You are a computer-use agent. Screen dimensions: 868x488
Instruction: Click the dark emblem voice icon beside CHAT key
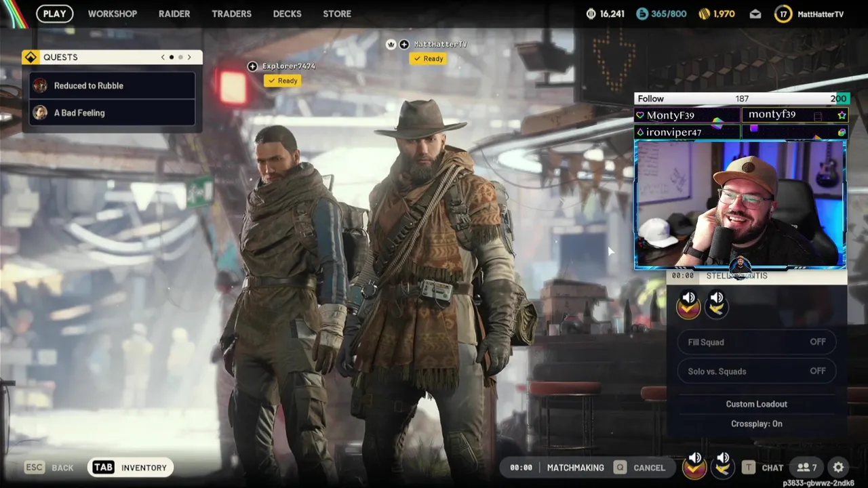tap(723, 465)
